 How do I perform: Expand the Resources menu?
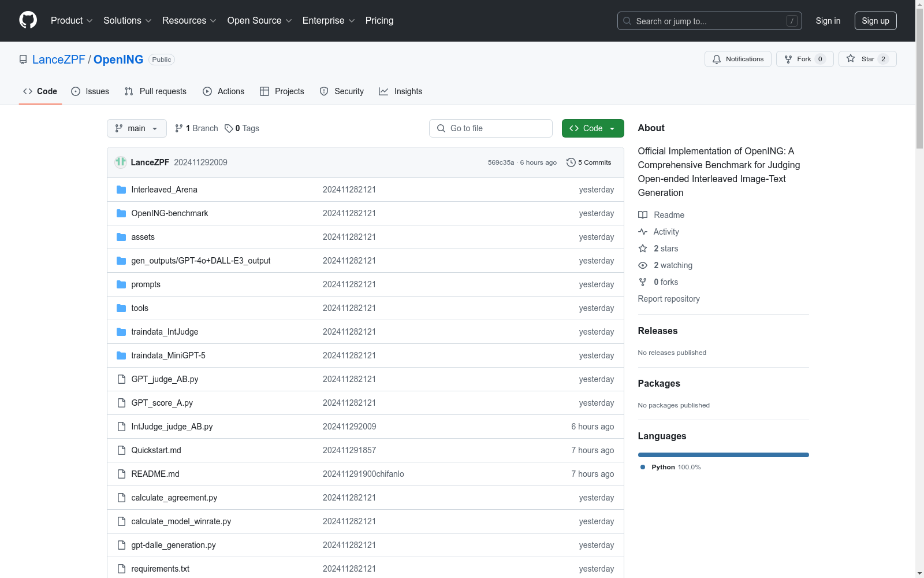pyautogui.click(x=189, y=20)
